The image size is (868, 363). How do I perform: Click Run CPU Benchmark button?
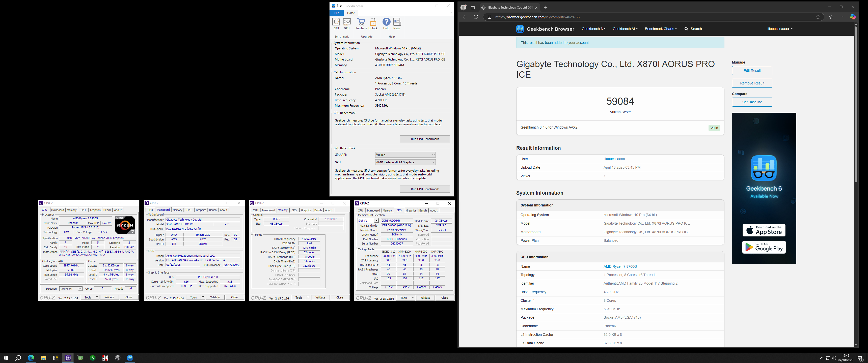pos(425,139)
